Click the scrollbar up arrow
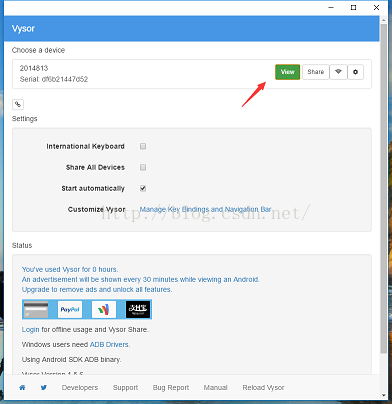392x404 pixels. (x=384, y=20)
